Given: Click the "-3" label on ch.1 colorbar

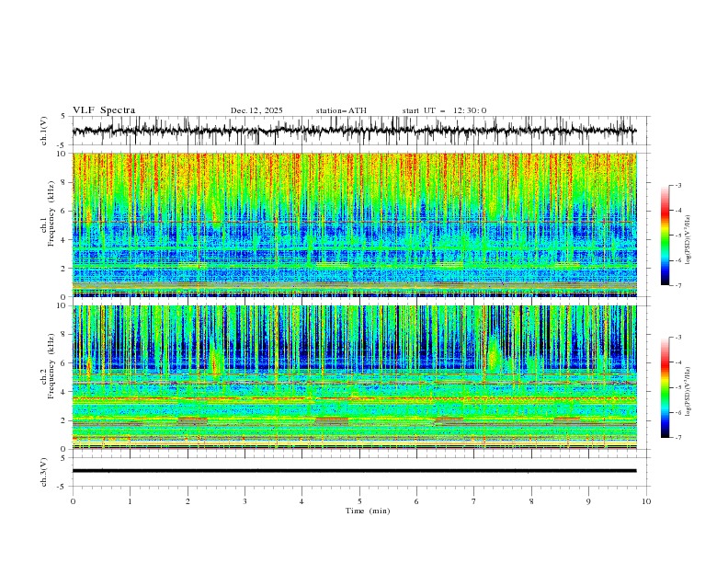Looking at the screenshot, I should (677, 185).
